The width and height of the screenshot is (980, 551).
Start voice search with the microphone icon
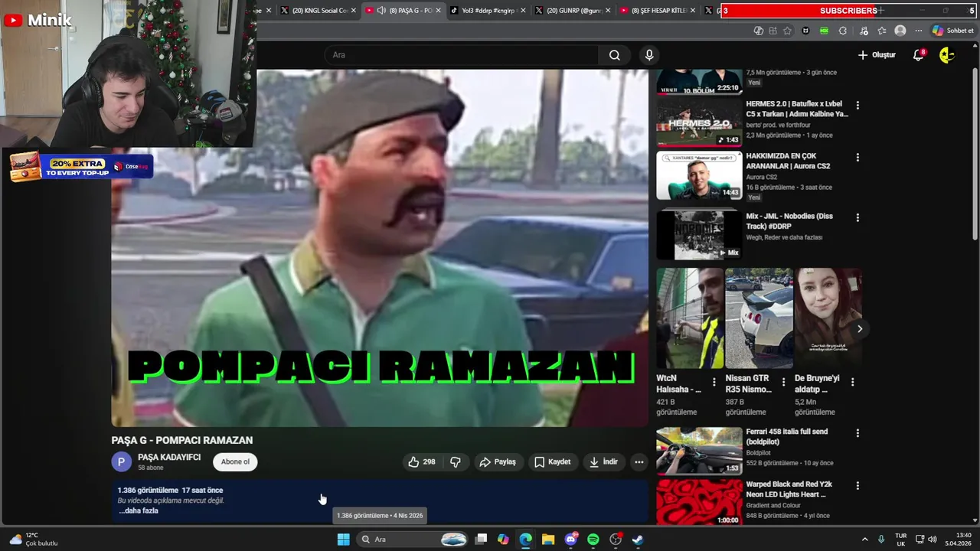tap(649, 55)
